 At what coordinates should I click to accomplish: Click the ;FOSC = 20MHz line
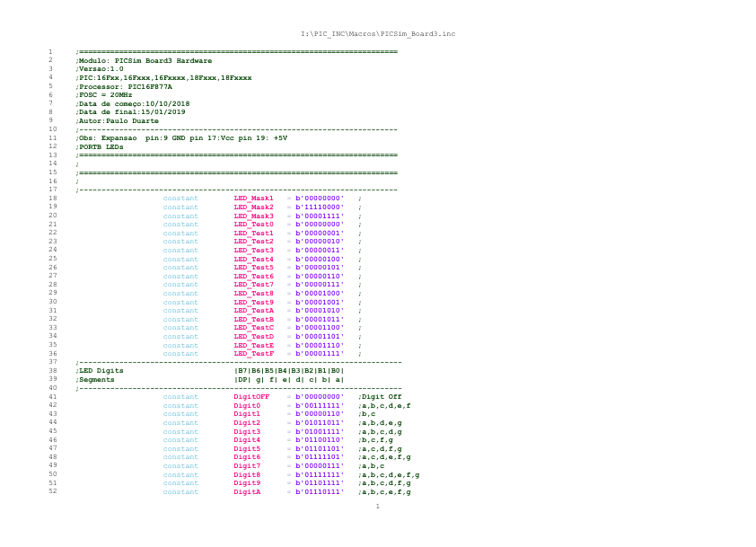point(101,95)
